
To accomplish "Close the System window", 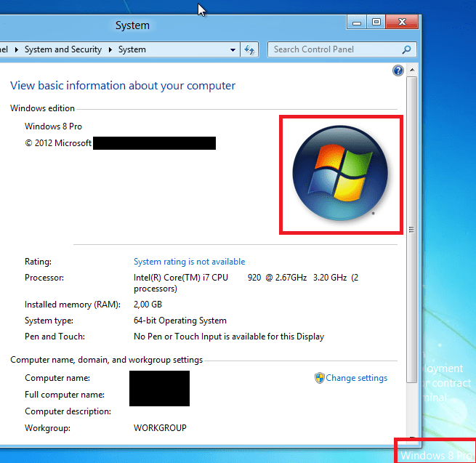I will (402, 23).
